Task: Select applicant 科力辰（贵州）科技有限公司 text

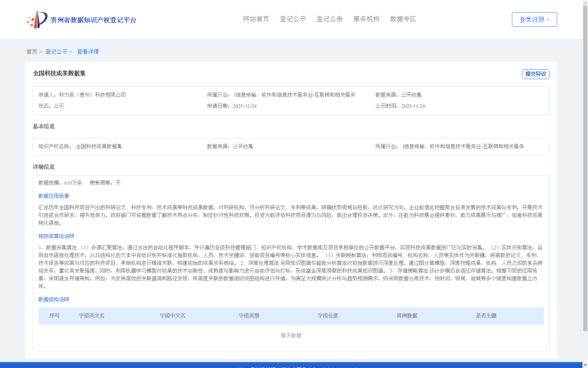Action: 92,95
